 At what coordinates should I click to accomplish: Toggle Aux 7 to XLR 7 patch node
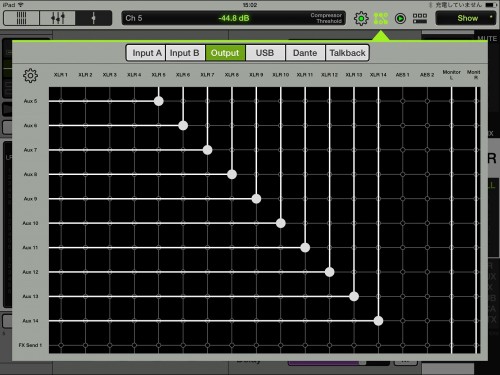[x=207, y=150]
